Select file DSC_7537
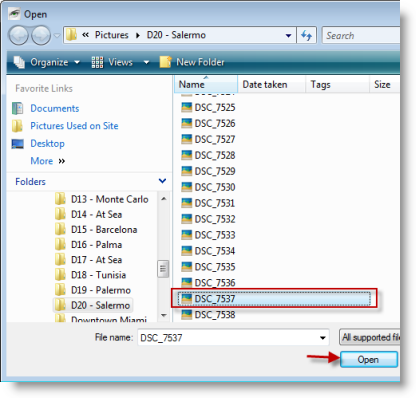 click(x=274, y=299)
